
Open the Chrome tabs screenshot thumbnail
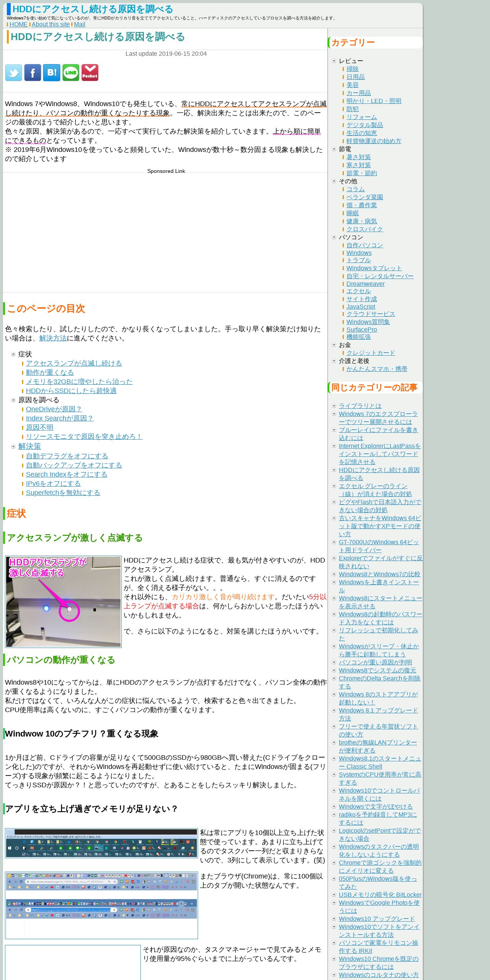(102, 905)
